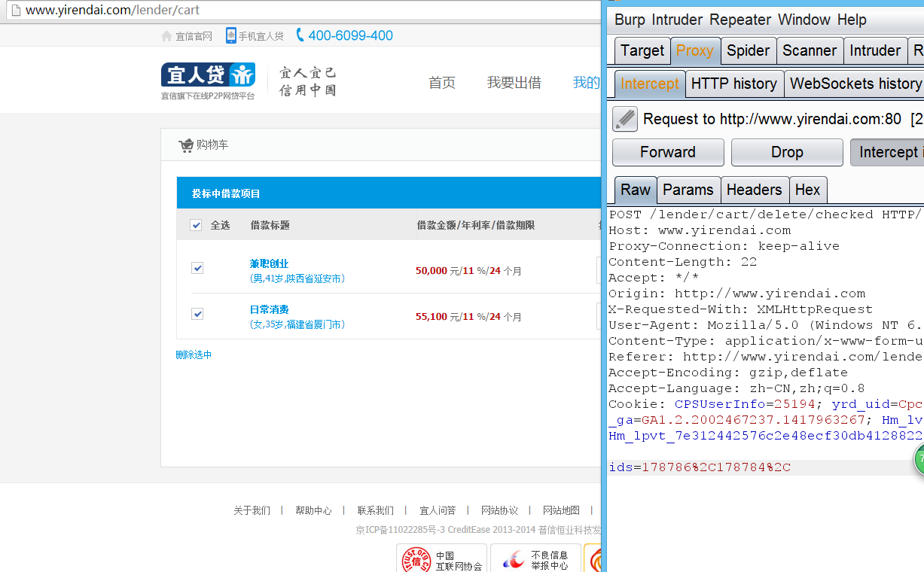Click the pencil edit icon in Burp
Screen dimensions: 924x572
(624, 119)
